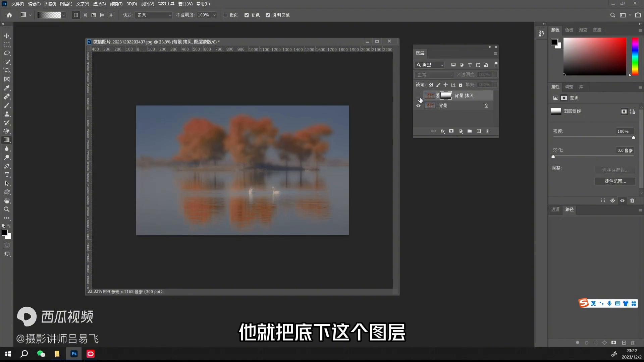Hide the 背景 layer using its eye toggle
The width and height of the screenshot is (644, 362).
pos(418,105)
